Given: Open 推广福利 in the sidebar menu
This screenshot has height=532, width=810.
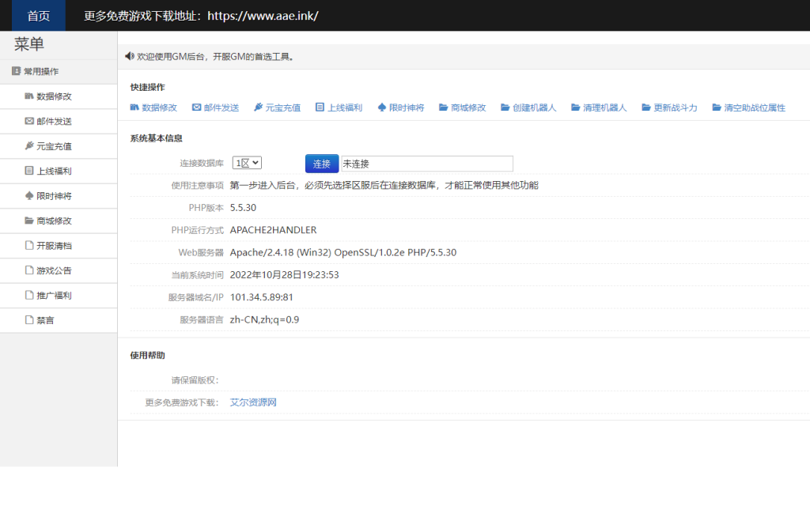Looking at the screenshot, I should pyautogui.click(x=54, y=296).
